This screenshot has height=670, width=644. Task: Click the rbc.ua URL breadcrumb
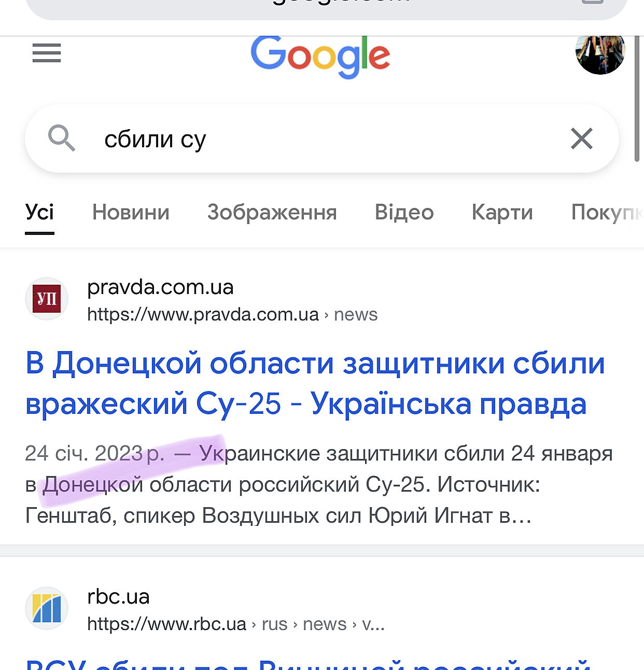pyautogui.click(x=235, y=624)
